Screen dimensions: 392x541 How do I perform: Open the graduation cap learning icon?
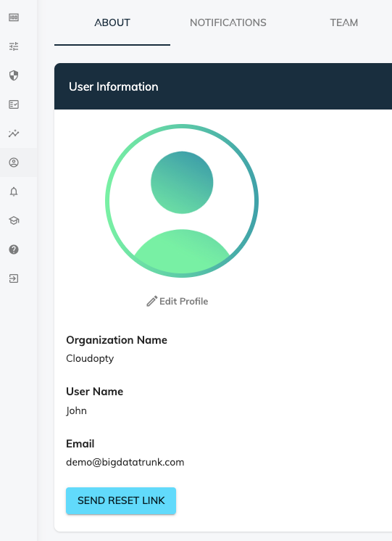point(14,220)
